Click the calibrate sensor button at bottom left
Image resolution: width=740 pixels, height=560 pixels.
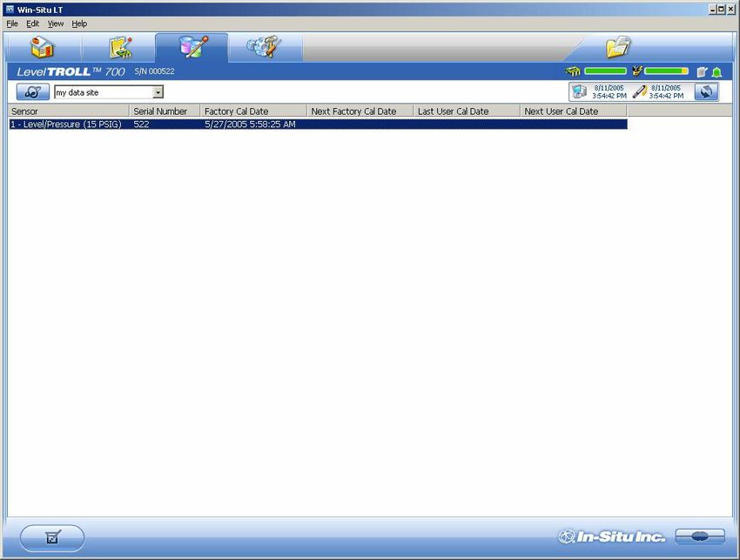52,537
